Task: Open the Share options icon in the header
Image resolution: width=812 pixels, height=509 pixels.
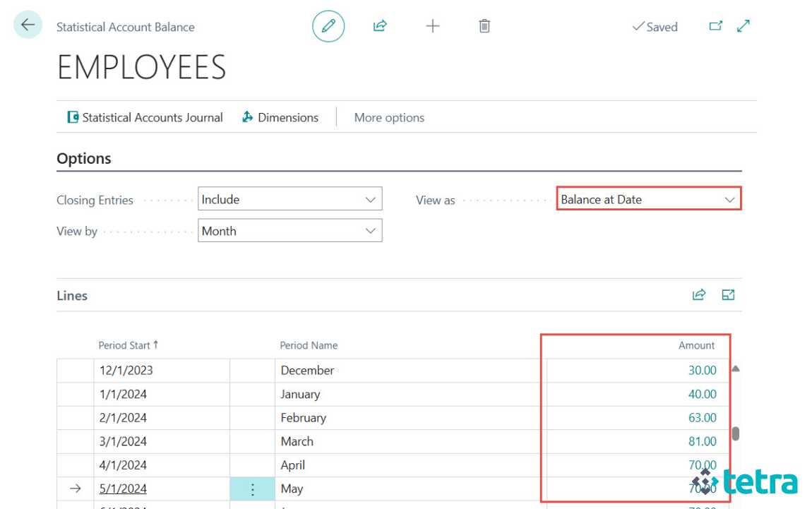Action: click(379, 25)
